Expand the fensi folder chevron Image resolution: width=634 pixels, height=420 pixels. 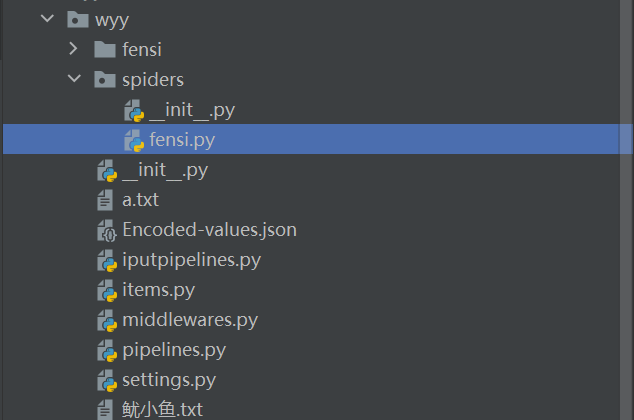pos(73,49)
